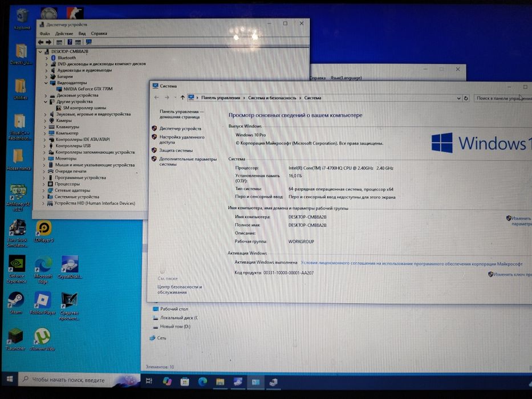Open Copilot from the taskbar
Viewport: 532px width, 399px height.
[167, 381]
